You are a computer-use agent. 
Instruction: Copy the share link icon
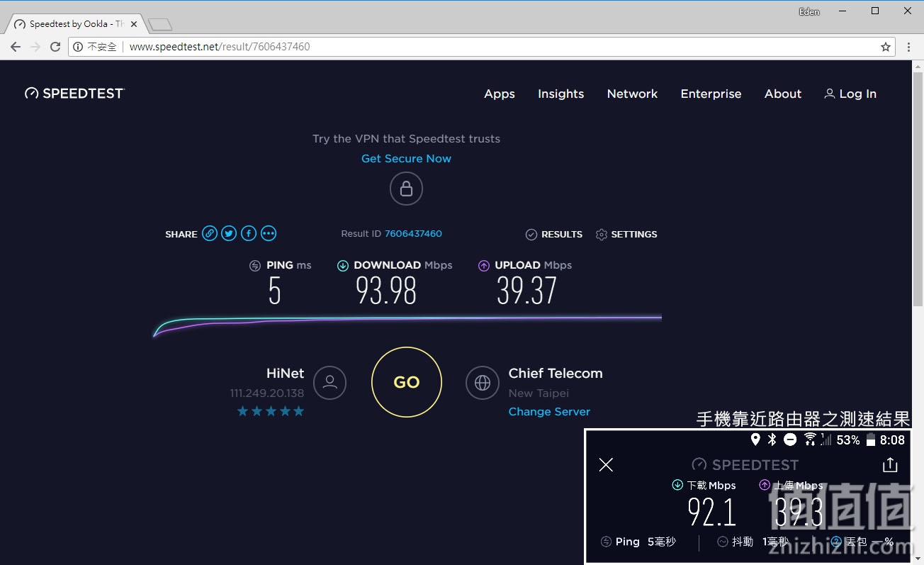tap(210, 233)
